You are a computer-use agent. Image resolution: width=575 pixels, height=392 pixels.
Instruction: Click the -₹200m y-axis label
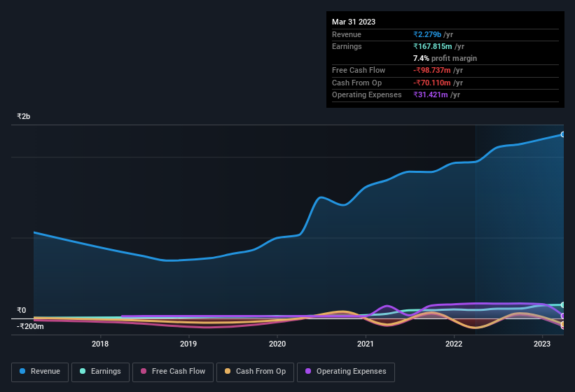point(30,326)
